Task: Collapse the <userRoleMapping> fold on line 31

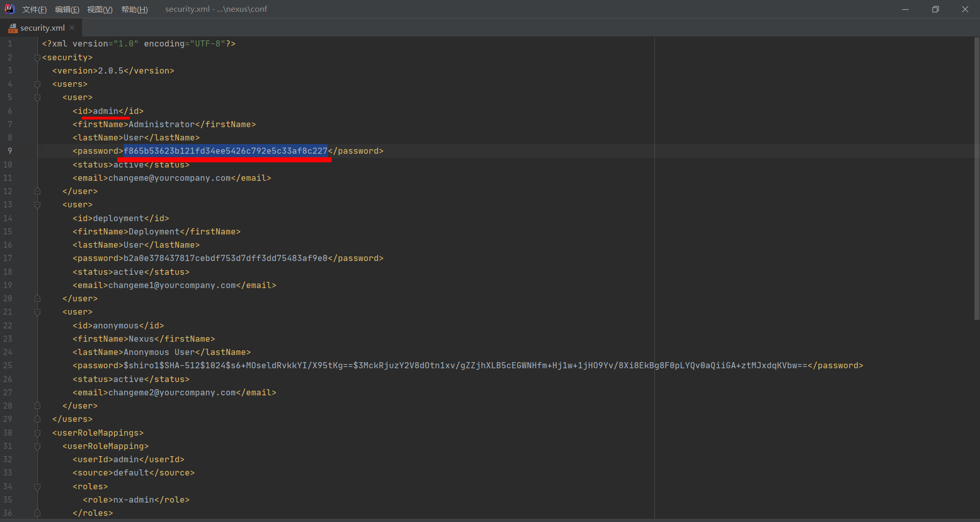Action: click(37, 446)
